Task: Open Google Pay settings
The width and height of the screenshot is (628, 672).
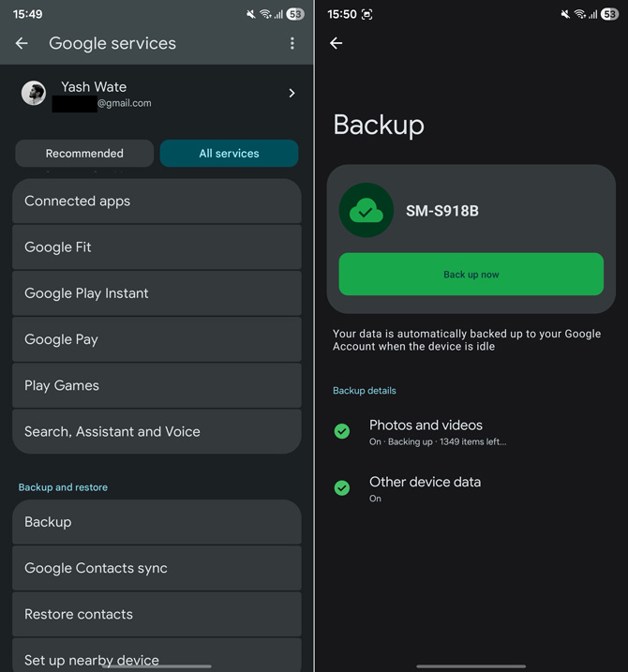Action: coord(157,339)
